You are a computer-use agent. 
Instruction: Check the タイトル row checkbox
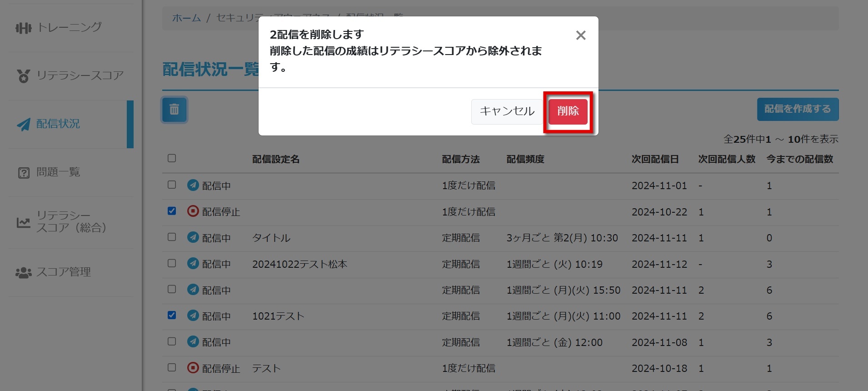[172, 237]
